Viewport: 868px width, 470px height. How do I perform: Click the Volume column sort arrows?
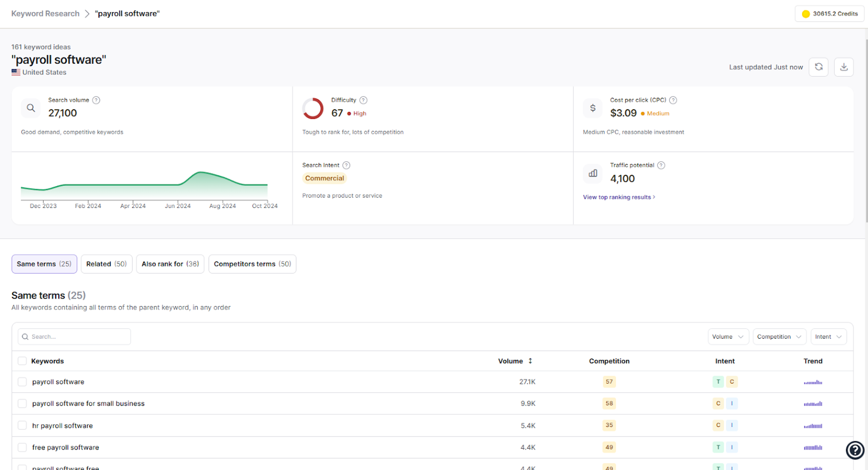click(x=530, y=361)
